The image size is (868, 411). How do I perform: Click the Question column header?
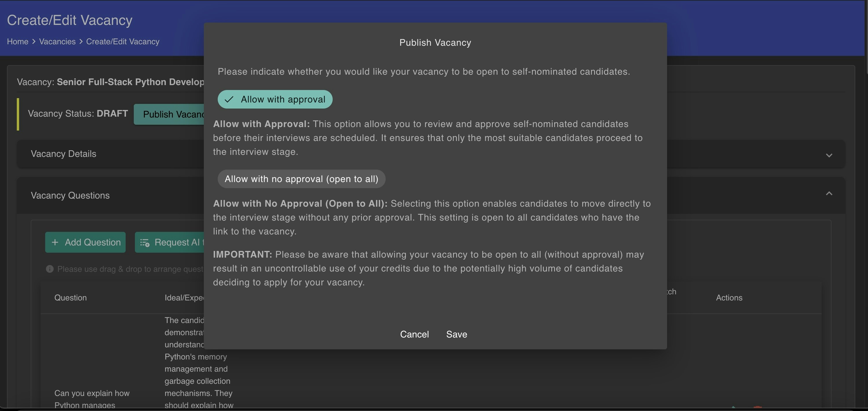pyautogui.click(x=70, y=298)
